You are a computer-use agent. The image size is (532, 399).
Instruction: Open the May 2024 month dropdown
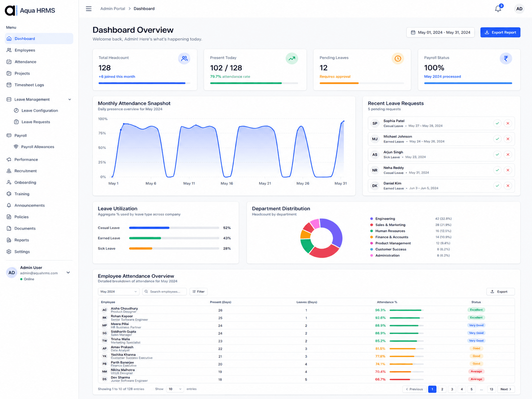[118, 292]
